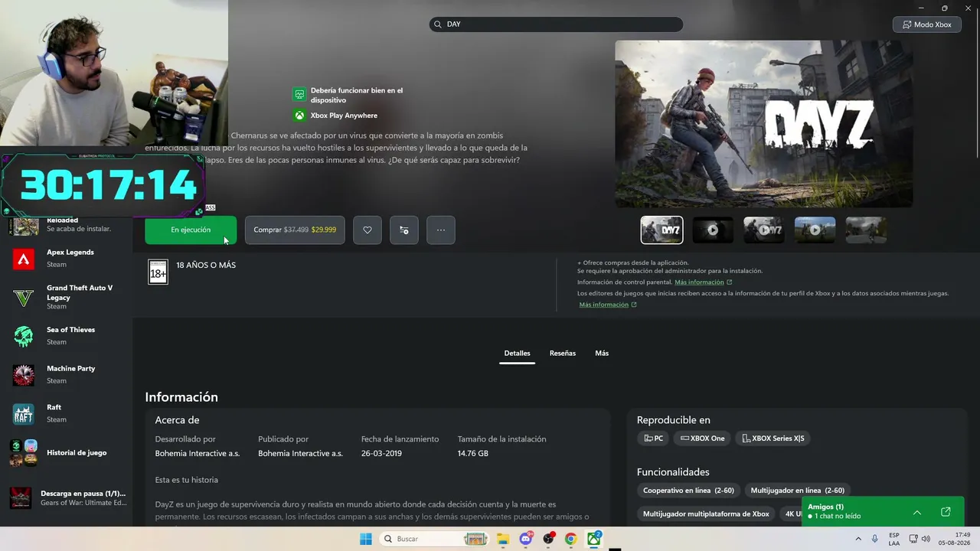Open OBS Studio from the taskbar
Image resolution: width=980 pixels, height=551 pixels.
(x=548, y=539)
